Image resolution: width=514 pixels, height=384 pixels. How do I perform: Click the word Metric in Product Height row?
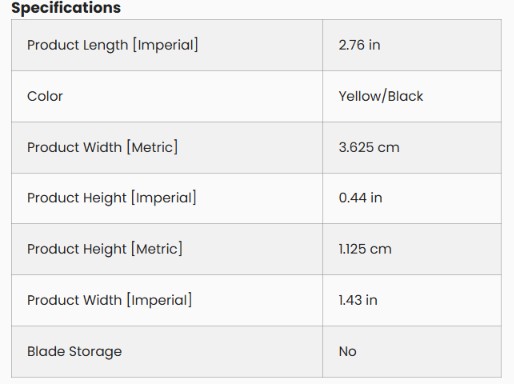click(x=157, y=249)
